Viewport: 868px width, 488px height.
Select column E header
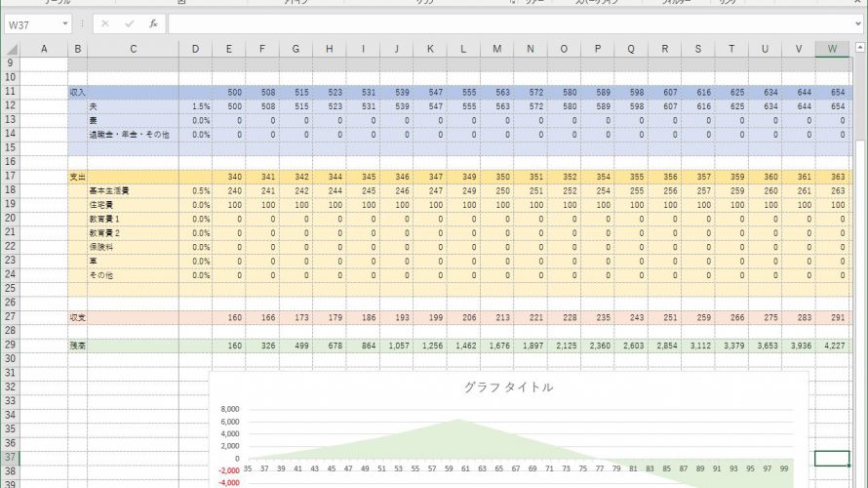click(x=228, y=50)
